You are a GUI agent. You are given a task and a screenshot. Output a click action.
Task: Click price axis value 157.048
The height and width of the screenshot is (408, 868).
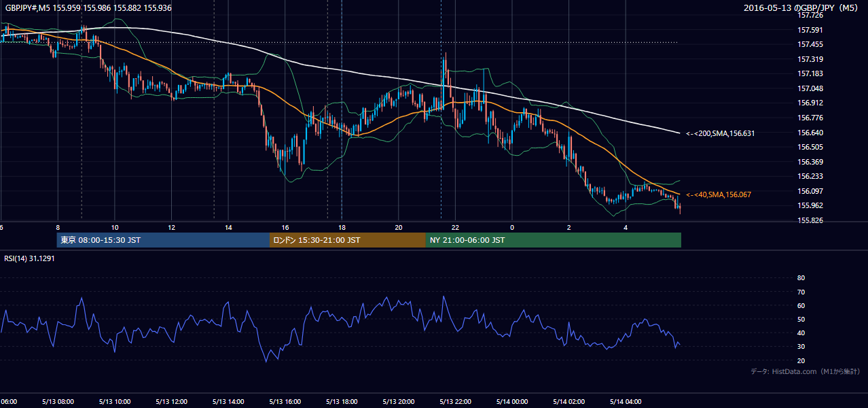coord(810,88)
